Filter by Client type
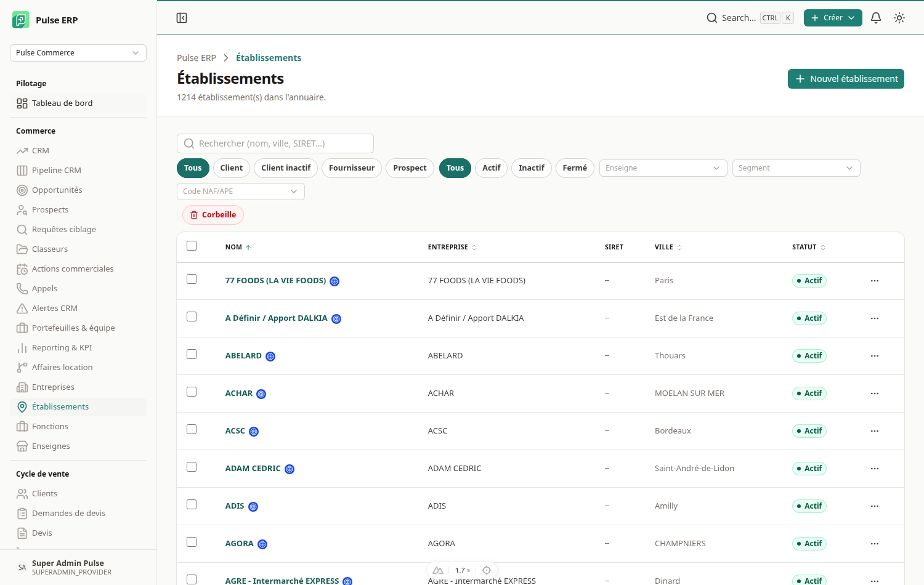This screenshot has width=924, height=585. [231, 168]
